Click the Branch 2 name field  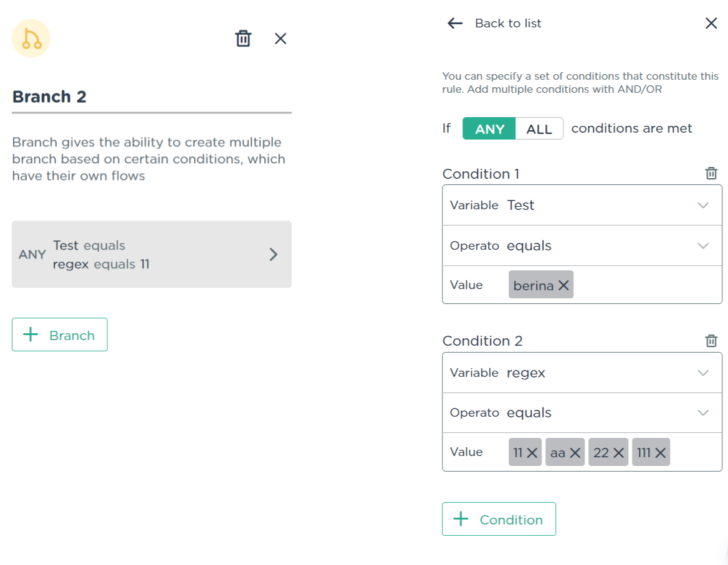[x=151, y=97]
